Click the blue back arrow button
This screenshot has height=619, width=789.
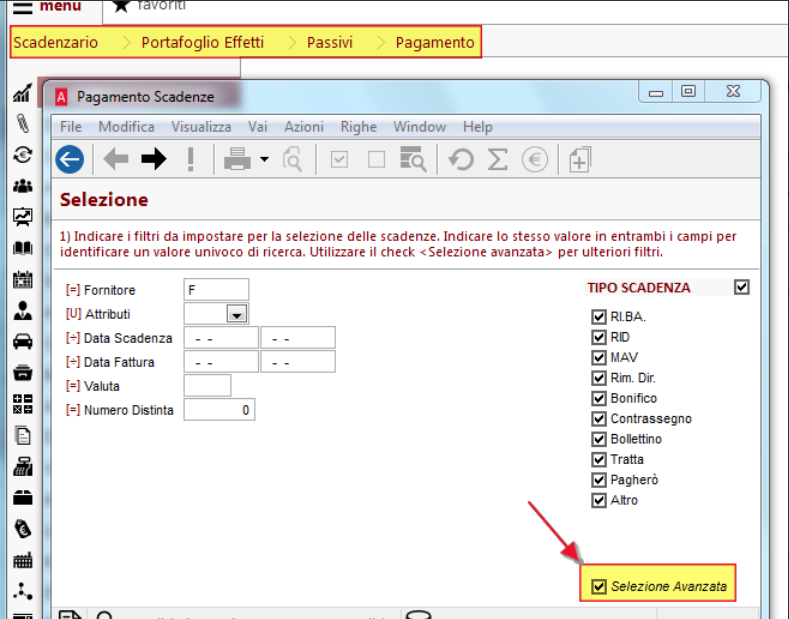pyautogui.click(x=69, y=160)
